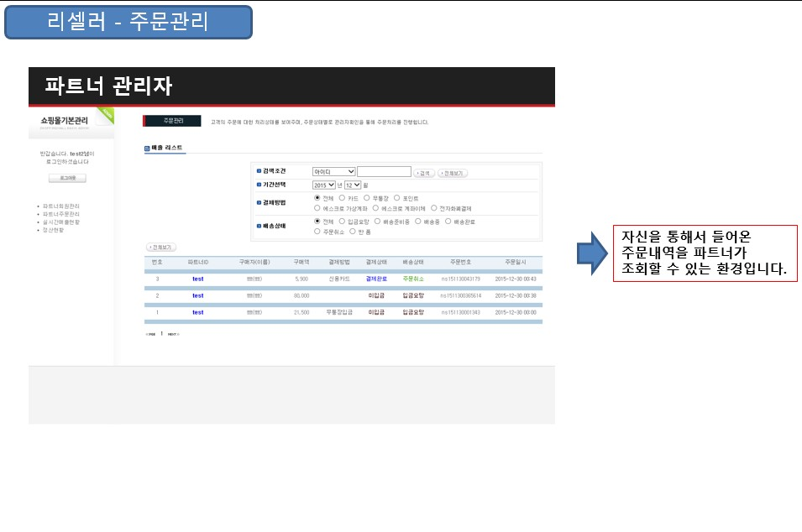Select 입금요망 delivery status radio button
The image size is (802, 532).
[342, 222]
